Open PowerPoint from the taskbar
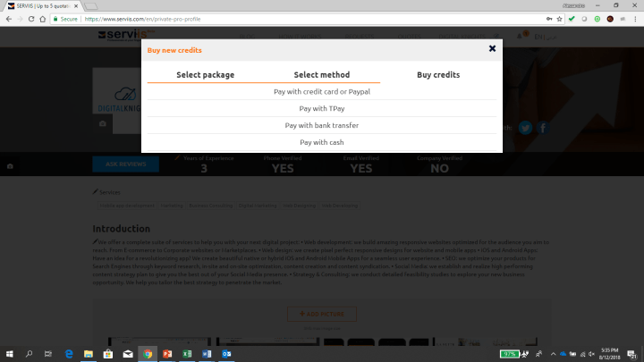The width and height of the screenshot is (644, 362). (168, 354)
